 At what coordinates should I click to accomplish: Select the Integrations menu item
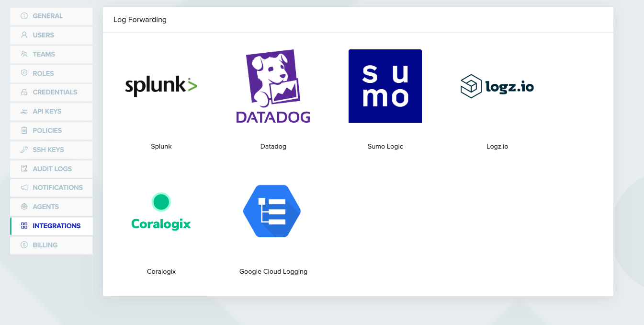pyautogui.click(x=51, y=226)
